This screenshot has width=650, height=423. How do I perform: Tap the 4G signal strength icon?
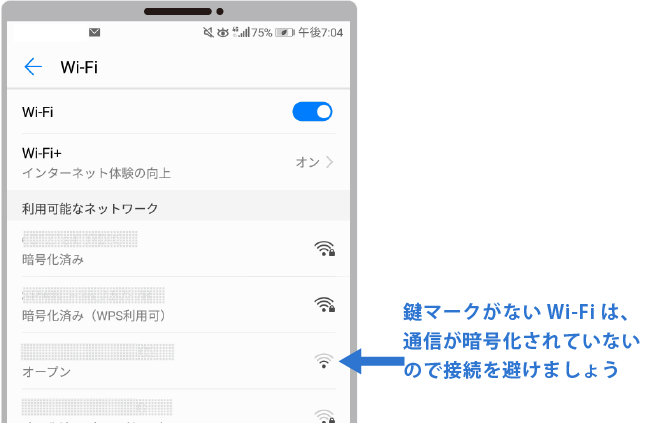click(240, 32)
